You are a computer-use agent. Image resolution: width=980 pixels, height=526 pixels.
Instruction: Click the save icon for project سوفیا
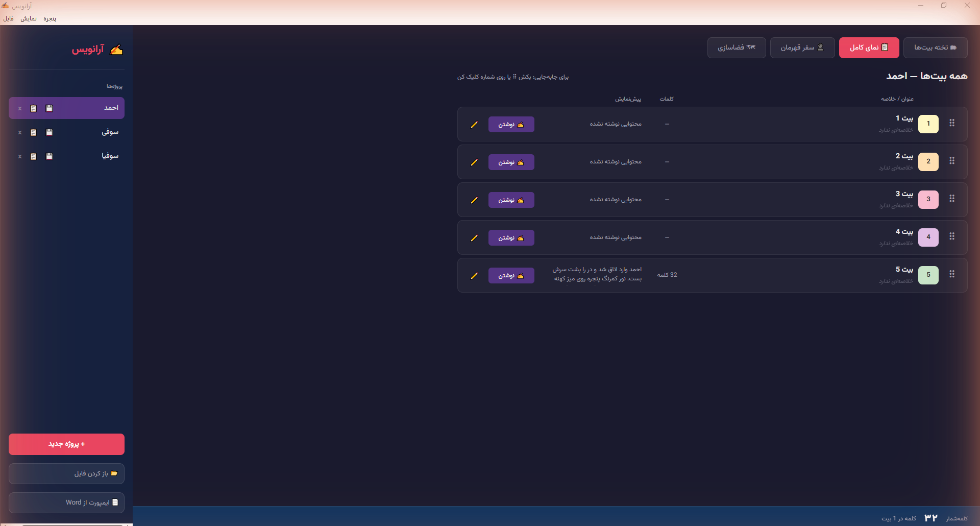point(50,156)
